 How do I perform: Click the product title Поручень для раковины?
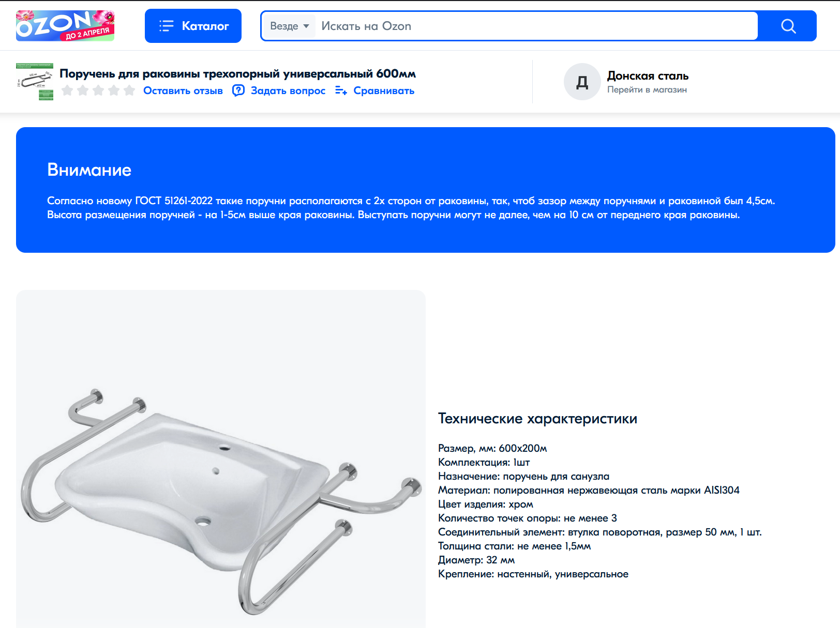click(237, 73)
